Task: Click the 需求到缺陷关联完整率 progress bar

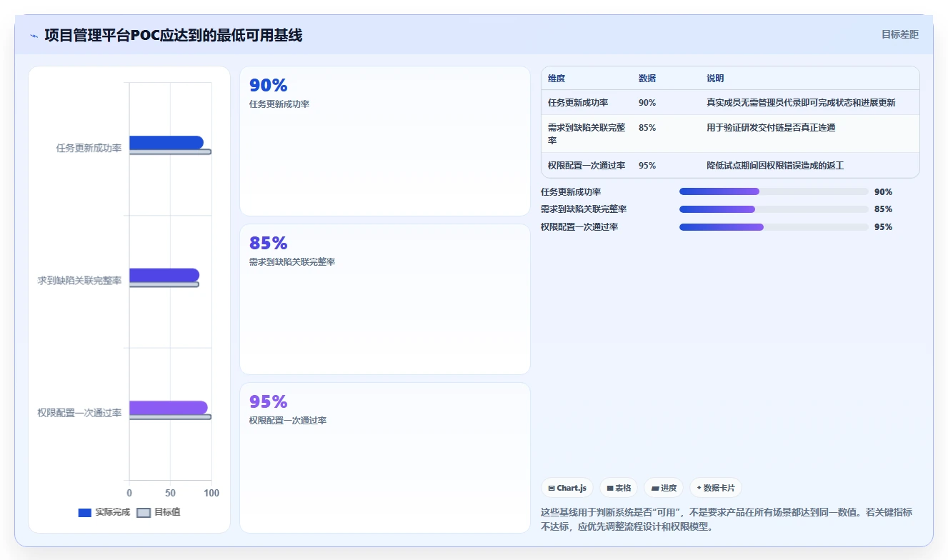Action: tap(774, 209)
